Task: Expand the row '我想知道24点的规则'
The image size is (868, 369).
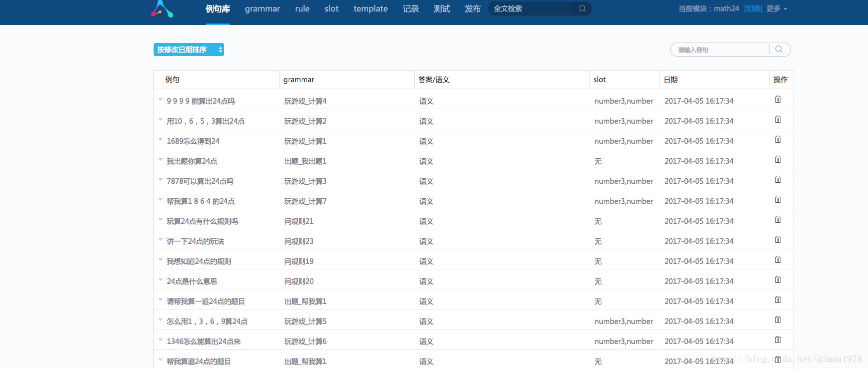Action: pyautogui.click(x=161, y=260)
